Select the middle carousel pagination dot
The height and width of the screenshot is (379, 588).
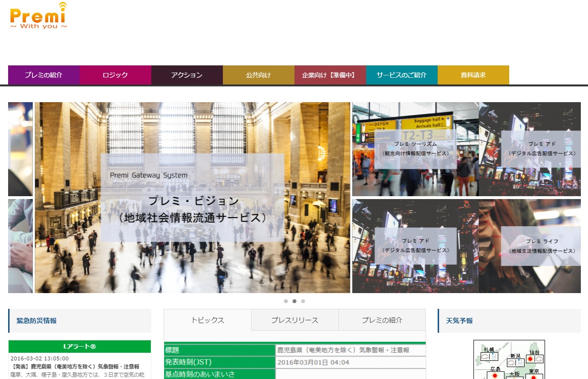coord(294,301)
